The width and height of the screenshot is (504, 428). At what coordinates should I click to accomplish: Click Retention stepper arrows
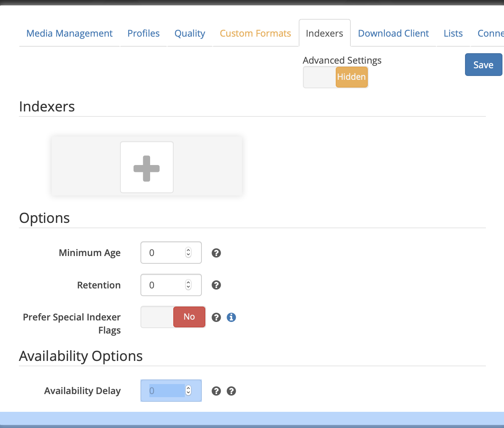click(188, 285)
